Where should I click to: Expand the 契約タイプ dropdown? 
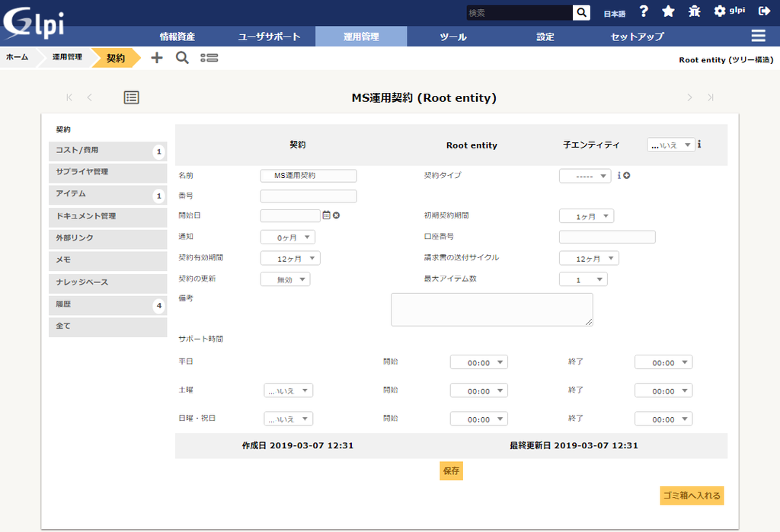[x=585, y=175]
